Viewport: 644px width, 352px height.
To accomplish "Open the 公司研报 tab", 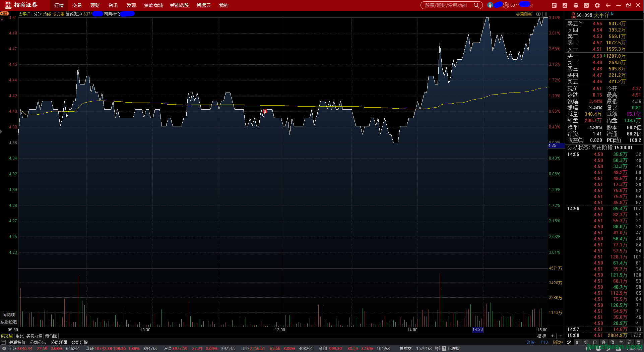I will pyautogui.click(x=80, y=342).
